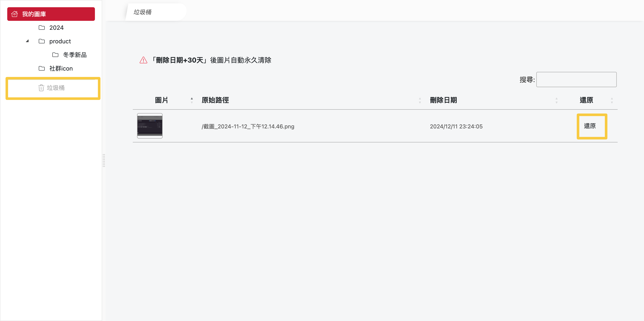This screenshot has width=644, height=321.
Task: Click the 圖片 column header
Action: click(x=162, y=100)
